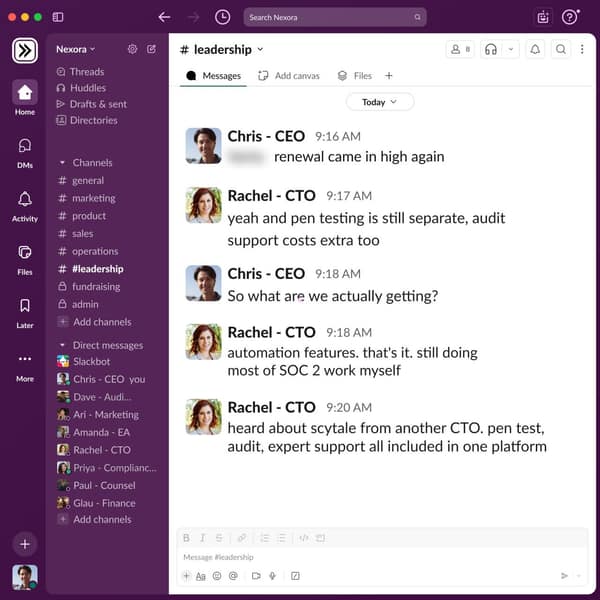
Task: Open Amanda - EA direct message
Action: [93, 432]
